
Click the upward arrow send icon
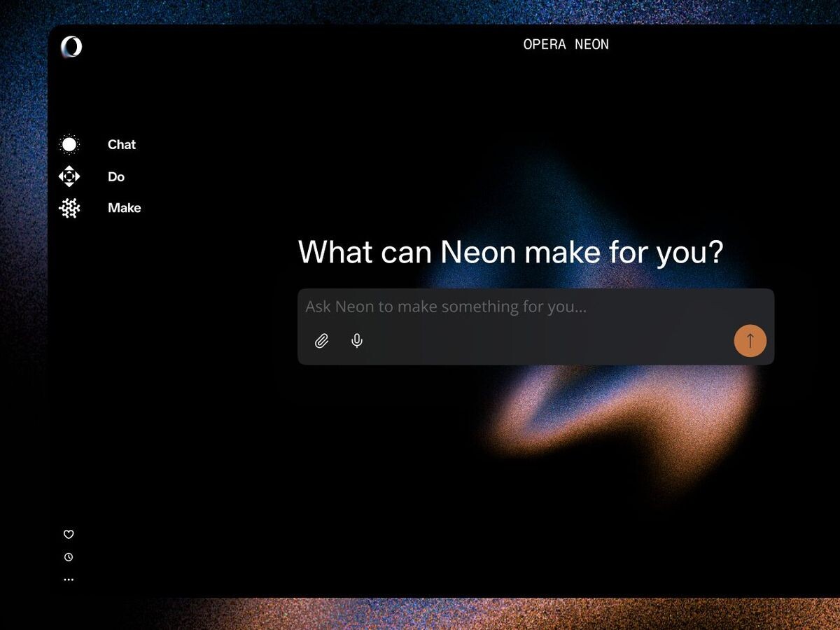pyautogui.click(x=750, y=341)
